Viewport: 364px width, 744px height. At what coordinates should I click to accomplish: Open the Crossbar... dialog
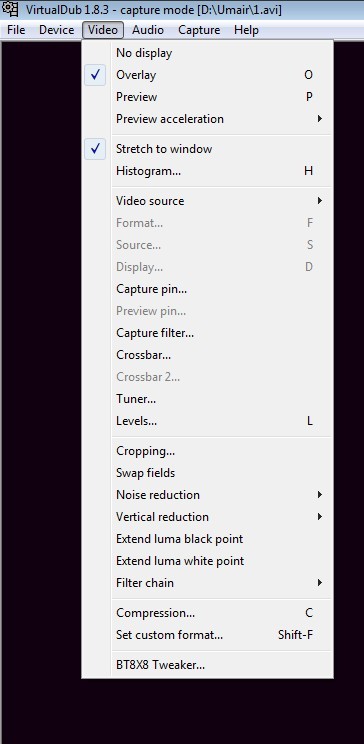[207, 355]
